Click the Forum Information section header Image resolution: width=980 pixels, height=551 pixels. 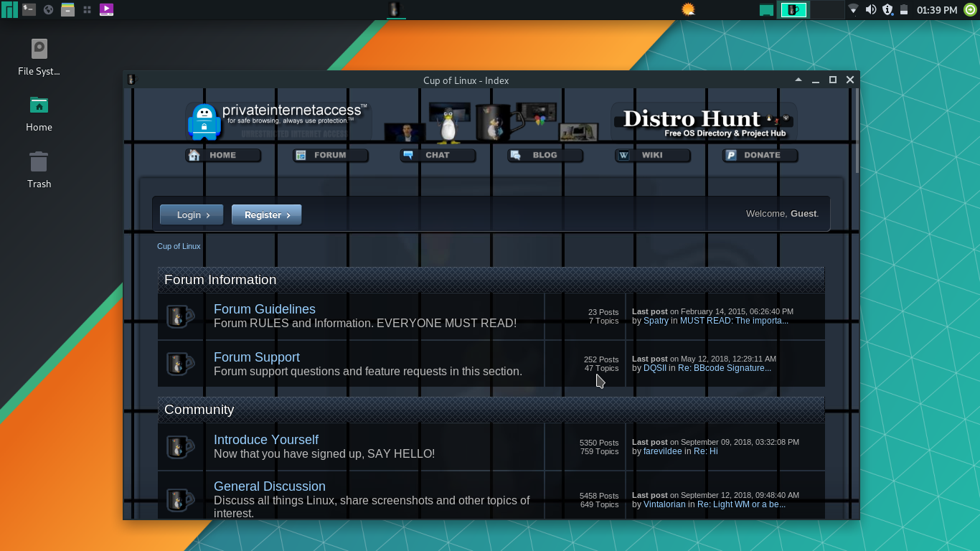[491, 280]
